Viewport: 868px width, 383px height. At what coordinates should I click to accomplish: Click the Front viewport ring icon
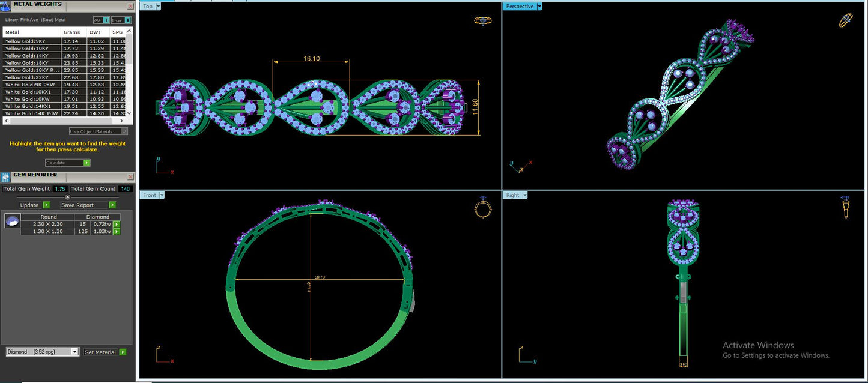click(x=483, y=208)
